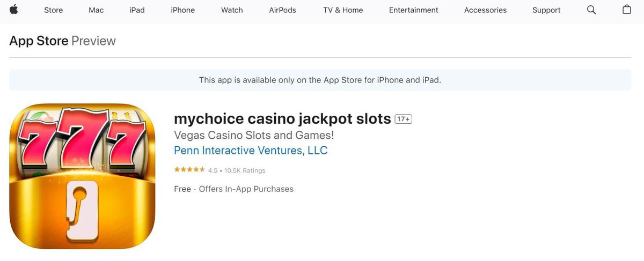The image size is (644, 261).
Task: Open Penn Interactive Ventures, LLC developer link
Action: pos(251,151)
